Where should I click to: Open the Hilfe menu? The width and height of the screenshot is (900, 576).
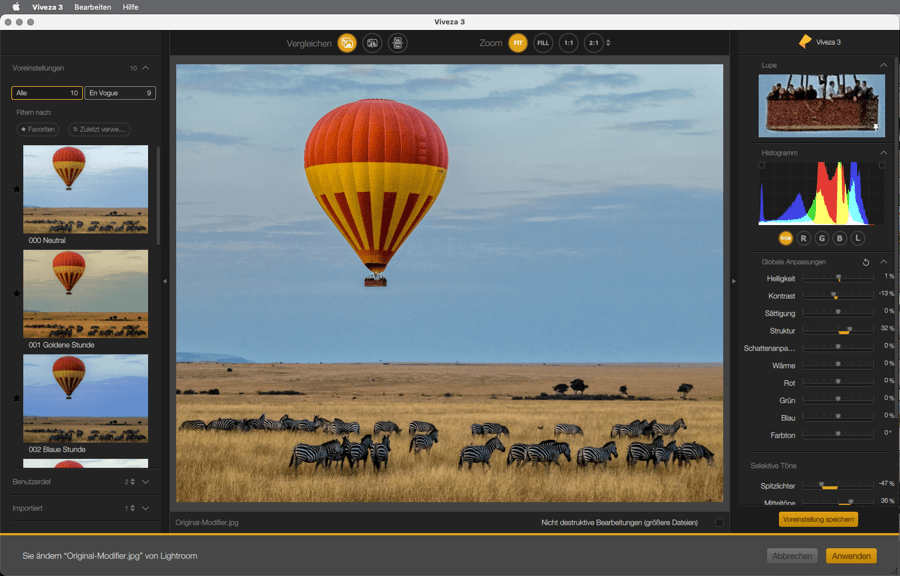[x=130, y=7]
